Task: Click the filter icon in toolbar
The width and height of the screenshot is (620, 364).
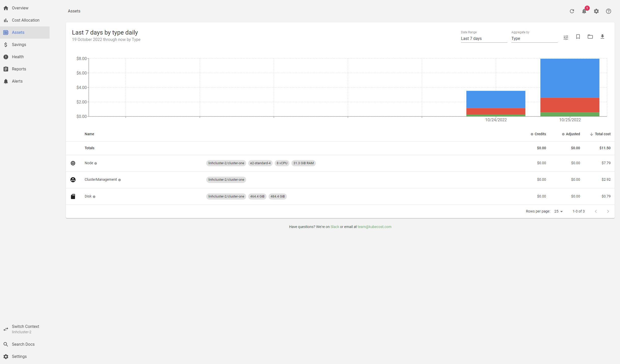Action: click(x=566, y=36)
